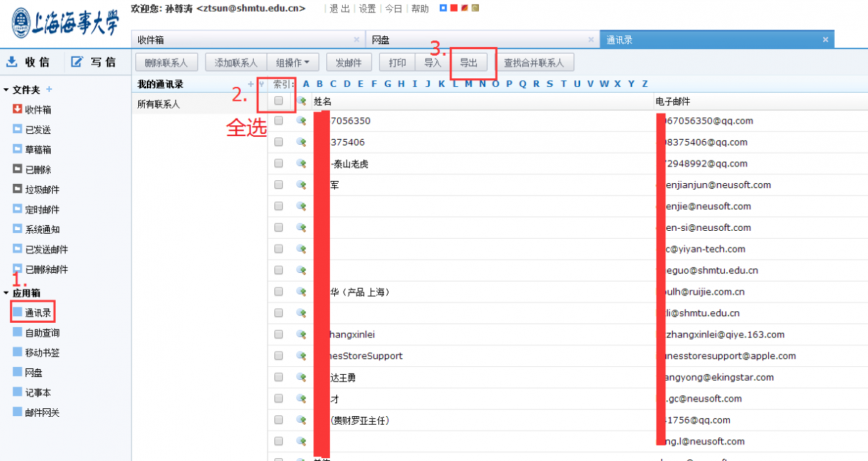This screenshot has height=461, width=868.
Task: Collapse the 文件夹 folder tree section
Action: click(x=7, y=90)
